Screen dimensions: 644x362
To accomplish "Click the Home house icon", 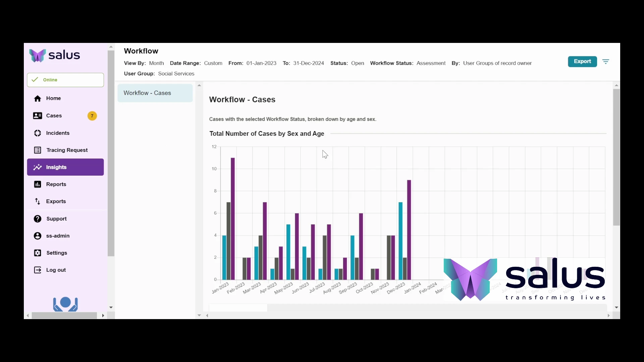I will (38, 99).
